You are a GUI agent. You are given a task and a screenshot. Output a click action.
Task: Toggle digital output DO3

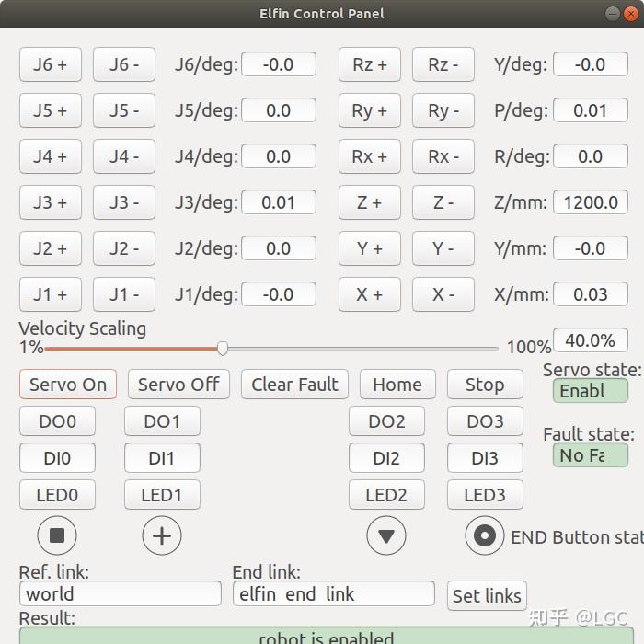tap(485, 421)
